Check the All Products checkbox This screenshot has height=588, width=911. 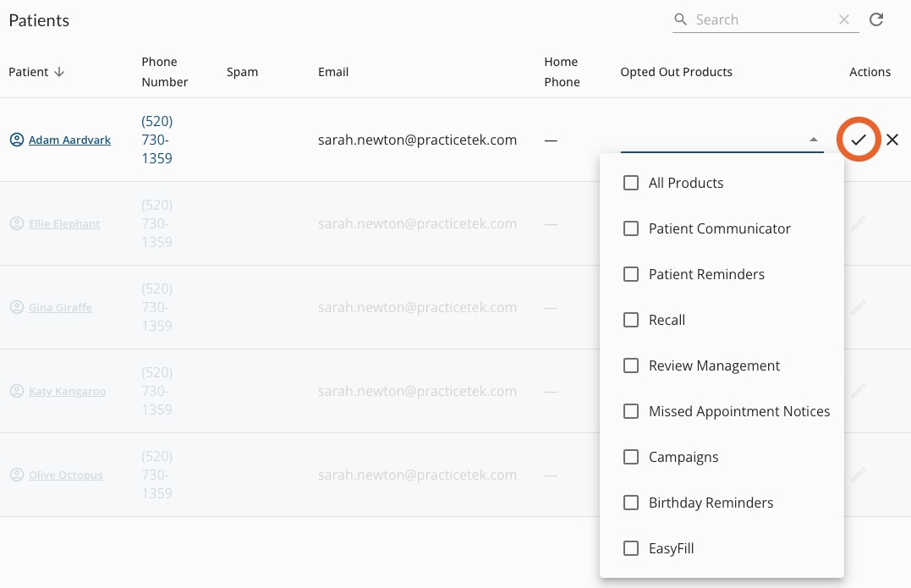click(x=631, y=183)
